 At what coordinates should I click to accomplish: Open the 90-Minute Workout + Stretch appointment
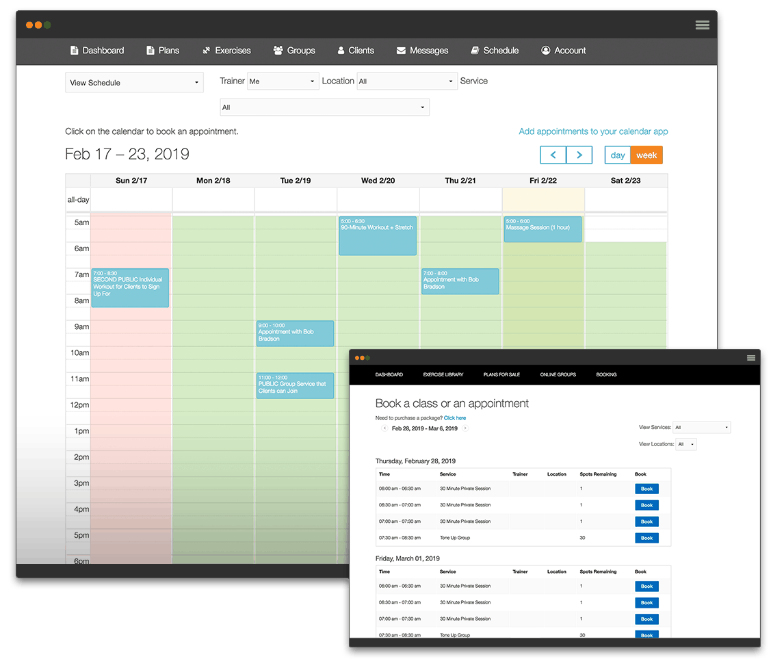pos(378,235)
